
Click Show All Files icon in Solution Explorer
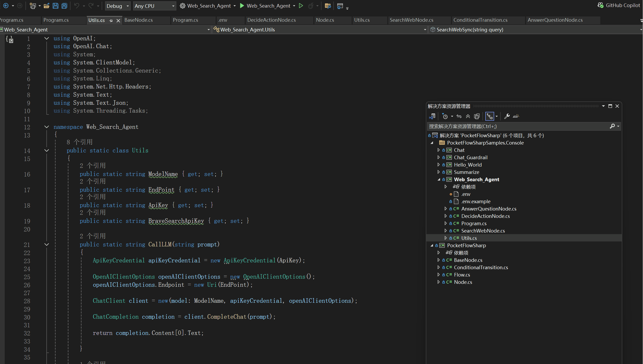(477, 116)
